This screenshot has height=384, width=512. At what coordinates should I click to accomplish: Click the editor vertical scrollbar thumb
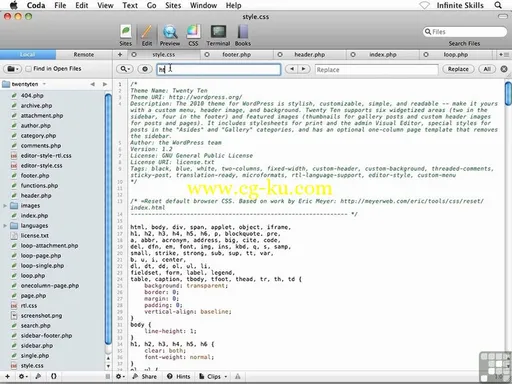coord(508,94)
